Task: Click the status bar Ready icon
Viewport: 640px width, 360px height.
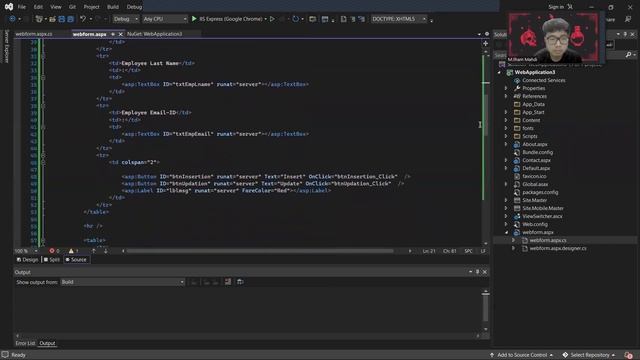Action: click(5, 355)
